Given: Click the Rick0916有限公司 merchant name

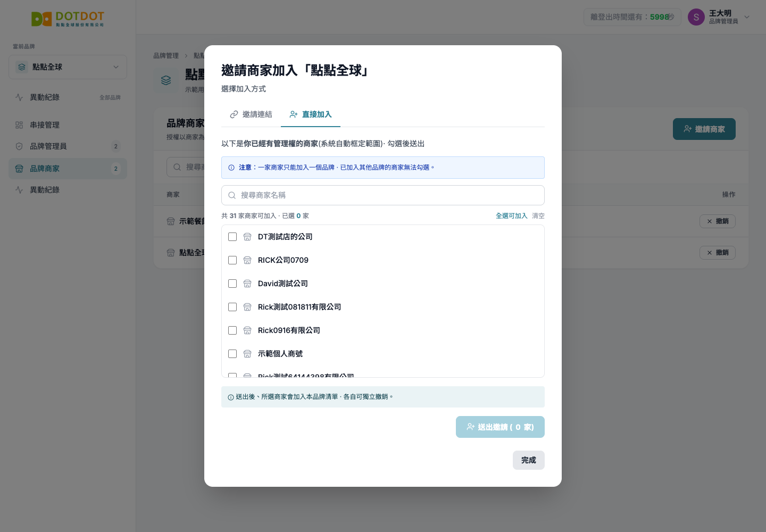Looking at the screenshot, I should (289, 330).
